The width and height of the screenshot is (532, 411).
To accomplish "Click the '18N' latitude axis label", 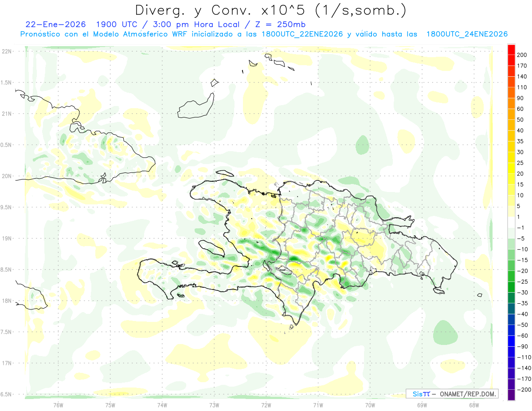I will coord(6,301).
